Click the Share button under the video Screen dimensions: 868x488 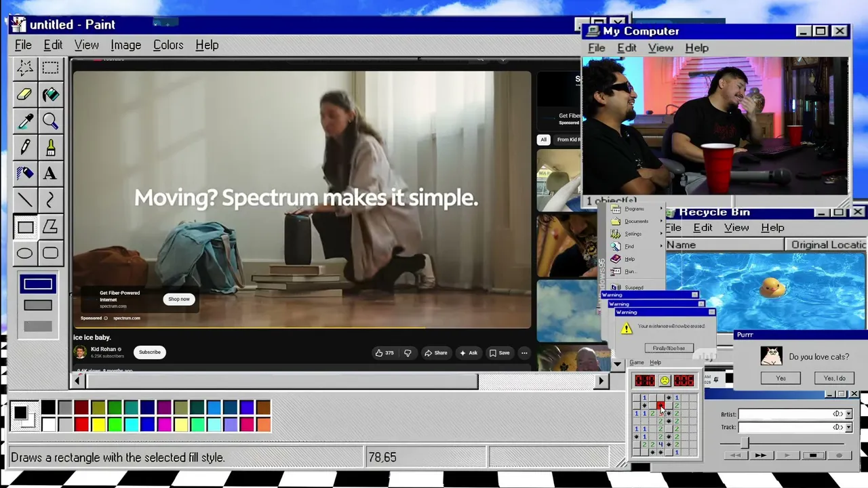(436, 352)
